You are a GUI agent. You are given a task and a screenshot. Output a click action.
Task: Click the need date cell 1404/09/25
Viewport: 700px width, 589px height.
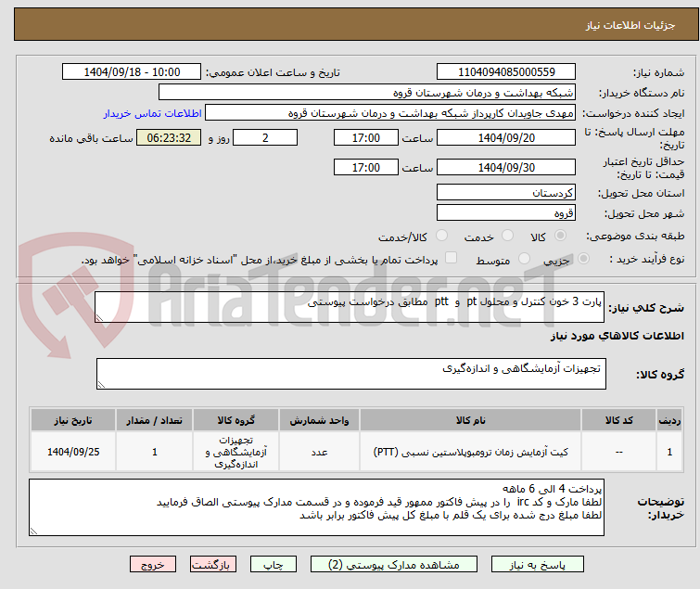pyautogui.click(x=73, y=452)
